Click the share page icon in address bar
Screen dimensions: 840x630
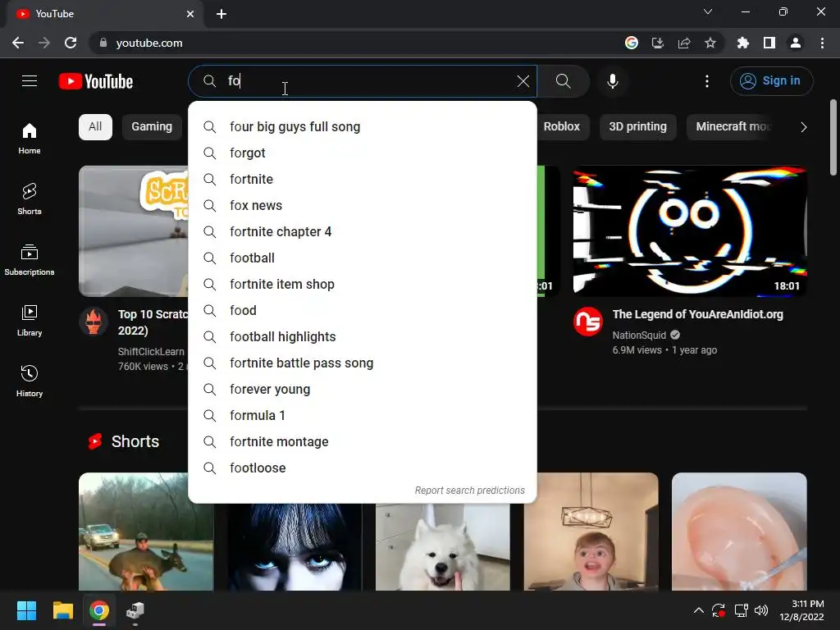[x=683, y=43]
